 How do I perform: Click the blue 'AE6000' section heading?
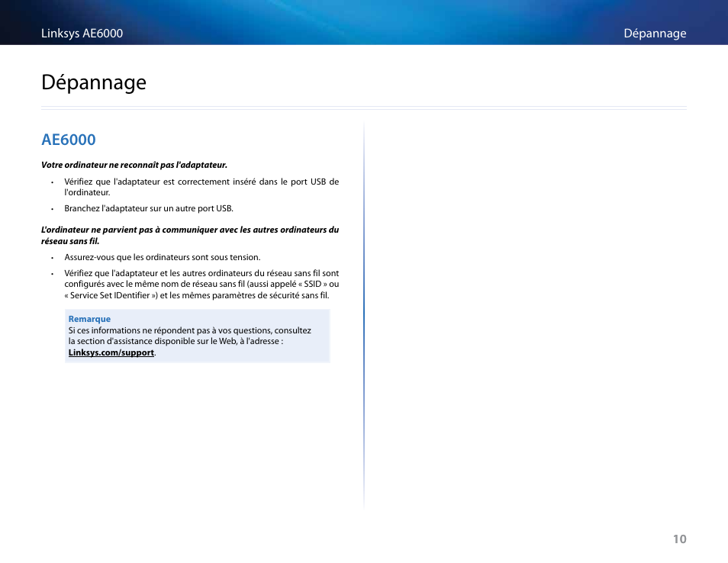(68, 140)
